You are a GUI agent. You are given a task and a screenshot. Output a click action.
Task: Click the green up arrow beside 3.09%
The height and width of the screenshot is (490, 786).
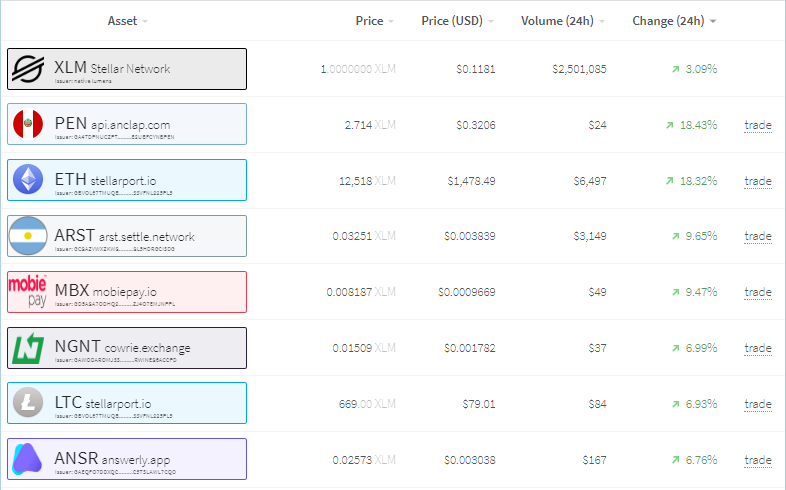[x=676, y=69]
